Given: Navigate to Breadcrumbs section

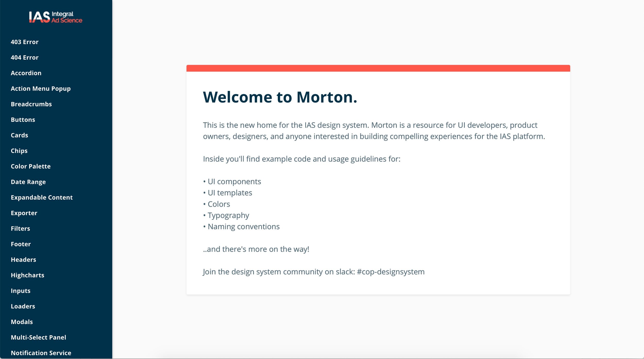Looking at the screenshot, I should pyautogui.click(x=31, y=104).
